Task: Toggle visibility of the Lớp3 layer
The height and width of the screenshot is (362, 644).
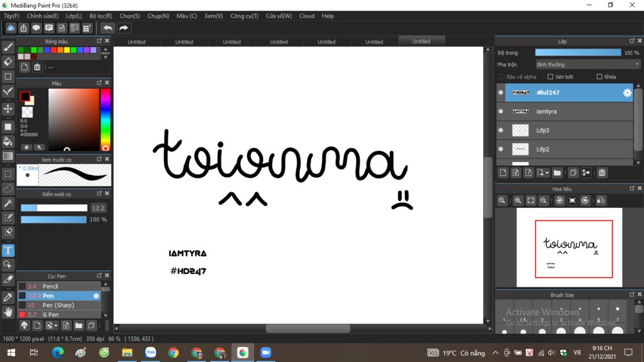Action: click(501, 130)
